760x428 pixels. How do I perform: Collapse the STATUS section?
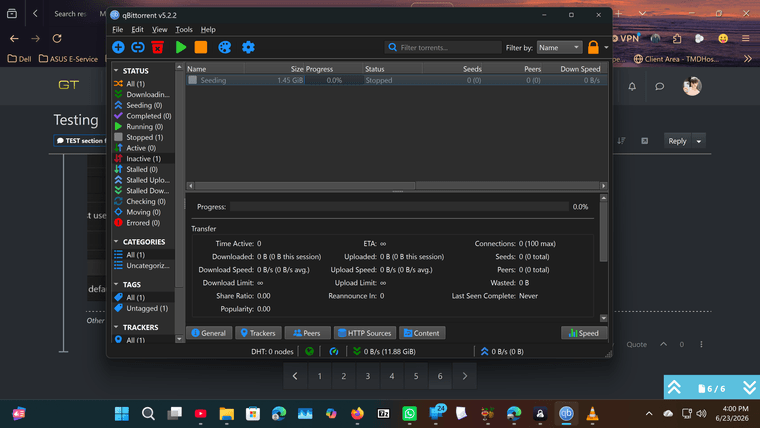pos(116,71)
